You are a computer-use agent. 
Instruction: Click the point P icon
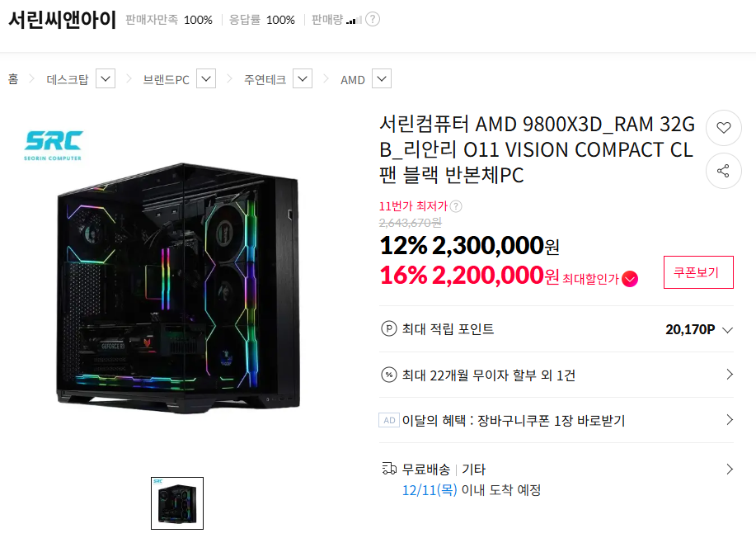pos(388,329)
